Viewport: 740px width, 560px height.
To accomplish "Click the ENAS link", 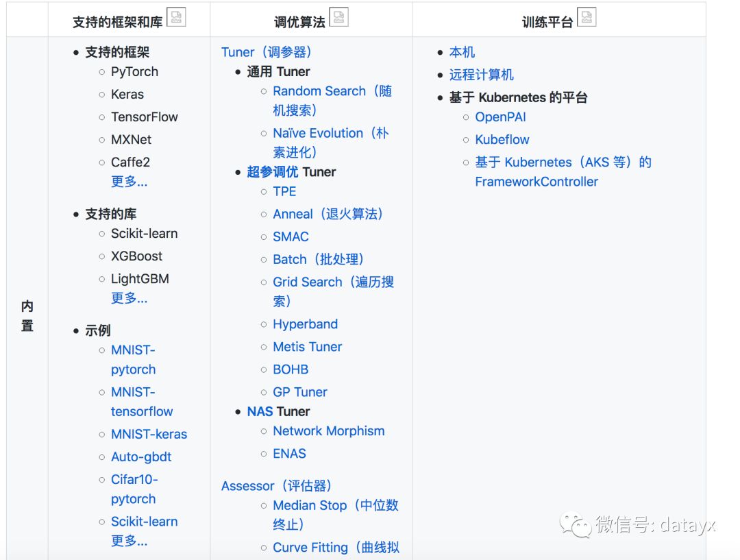I will coord(289,453).
